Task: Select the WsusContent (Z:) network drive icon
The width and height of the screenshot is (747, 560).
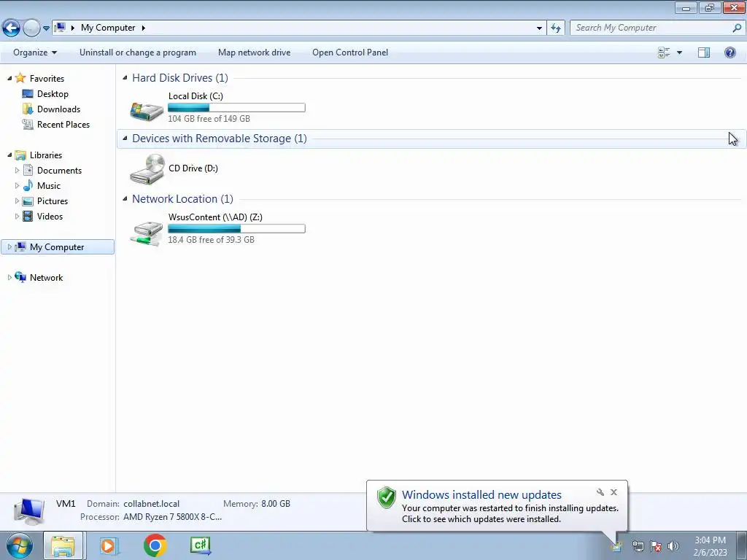Action: [x=147, y=232]
